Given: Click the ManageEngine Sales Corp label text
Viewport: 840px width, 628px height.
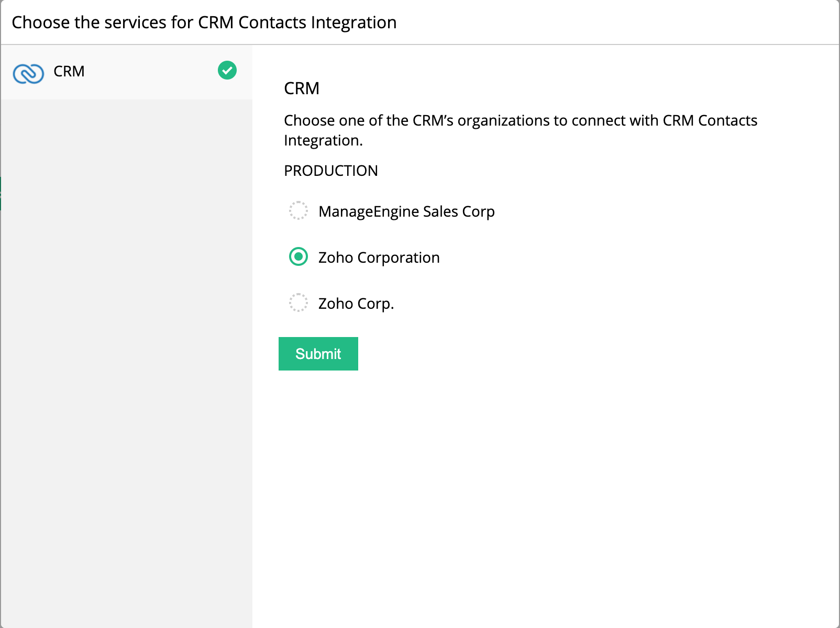Looking at the screenshot, I should pos(406,211).
